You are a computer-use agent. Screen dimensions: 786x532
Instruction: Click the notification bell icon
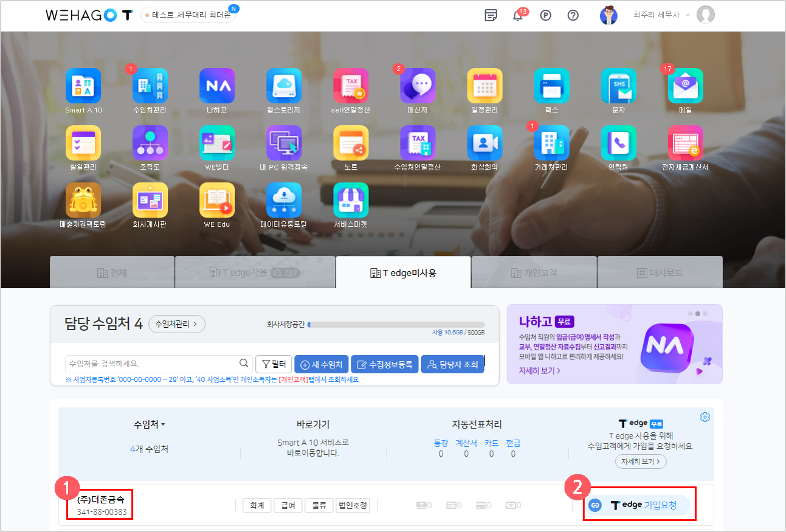pyautogui.click(x=517, y=16)
